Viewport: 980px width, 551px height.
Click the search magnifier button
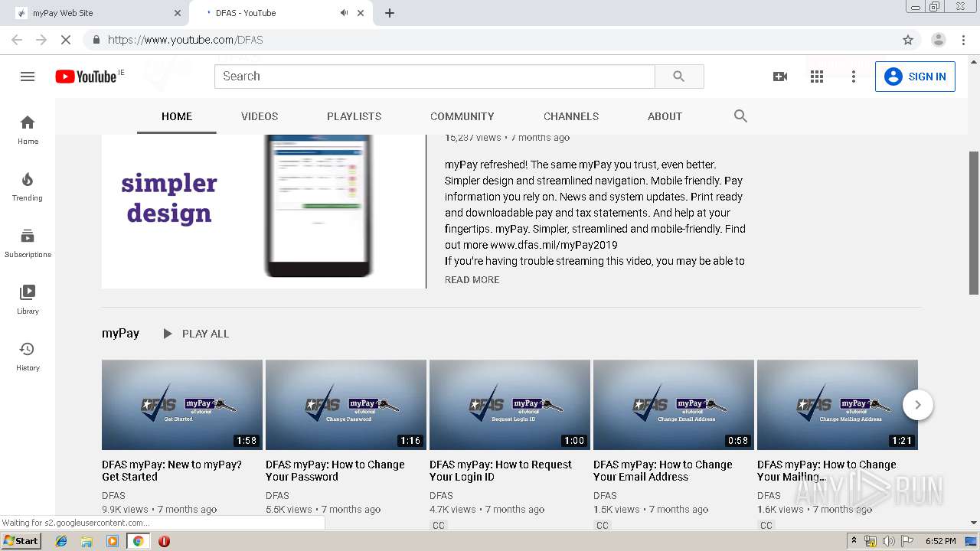[679, 77]
